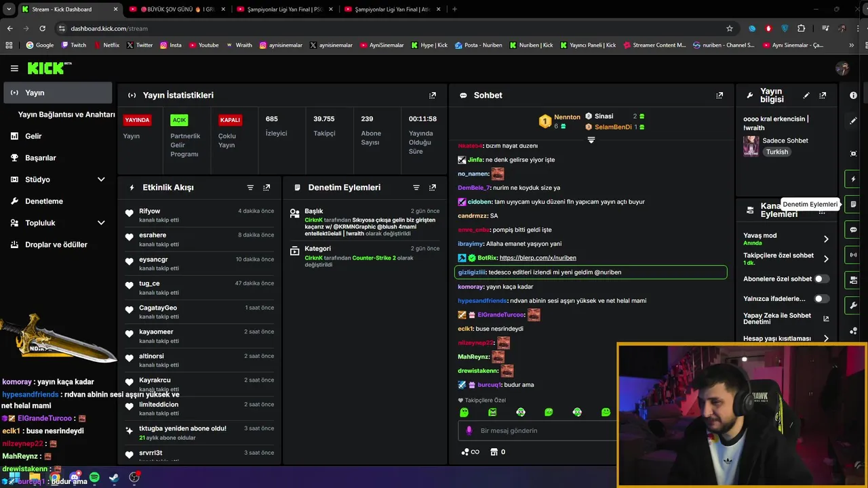
Task: Click the shop icon below chat input
Action: pyautogui.click(x=494, y=452)
